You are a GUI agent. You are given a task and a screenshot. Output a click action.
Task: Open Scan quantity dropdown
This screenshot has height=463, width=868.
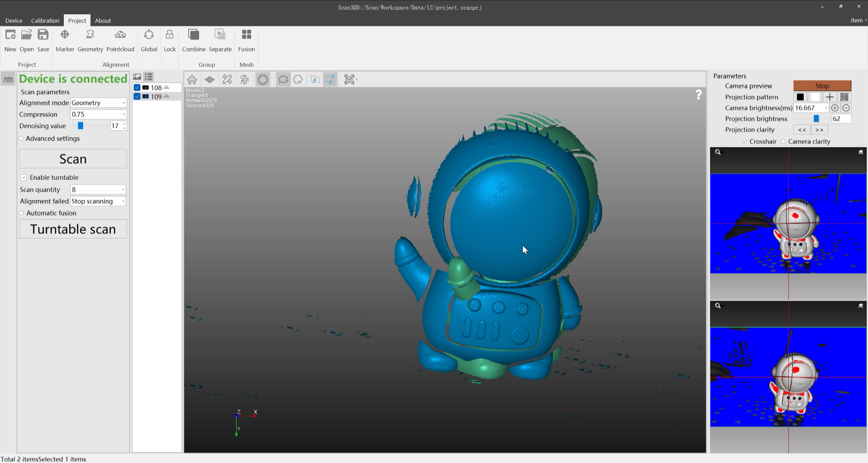tap(98, 190)
